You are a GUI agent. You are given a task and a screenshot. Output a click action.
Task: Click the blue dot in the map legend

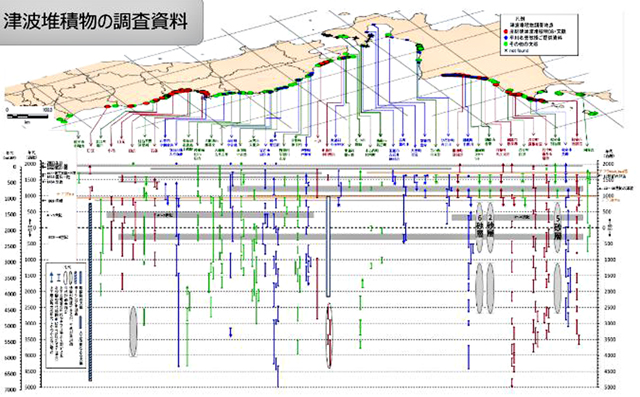(x=506, y=38)
